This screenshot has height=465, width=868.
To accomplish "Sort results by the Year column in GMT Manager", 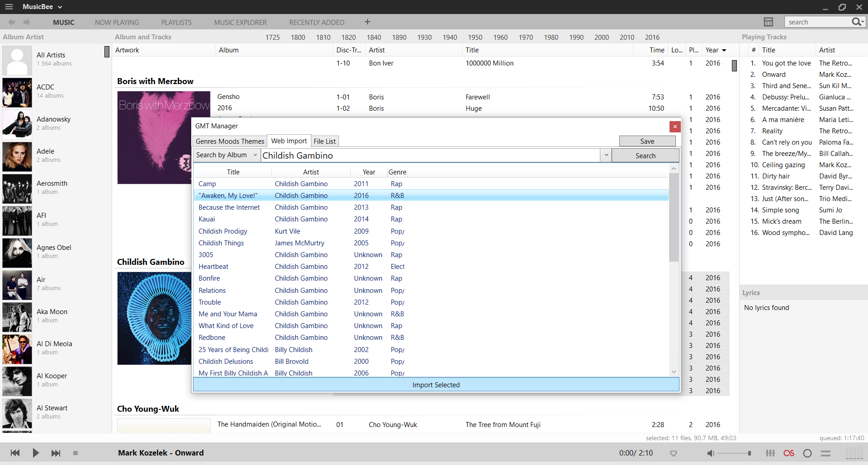I will (369, 172).
